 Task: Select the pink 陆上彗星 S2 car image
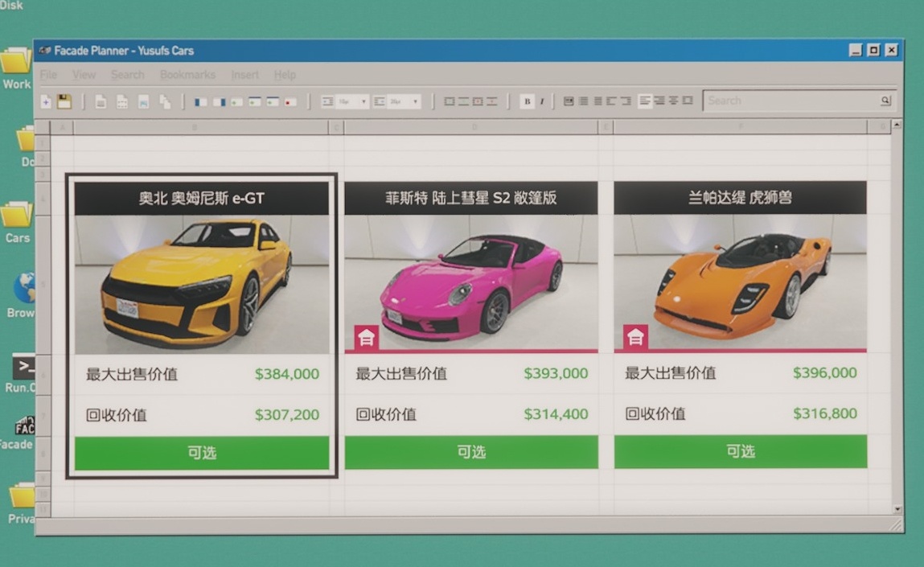(x=471, y=283)
